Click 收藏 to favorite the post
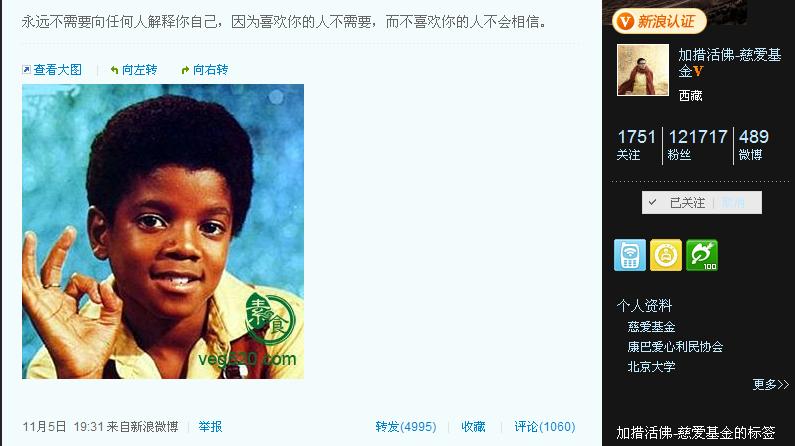The image size is (795, 446). click(x=473, y=427)
